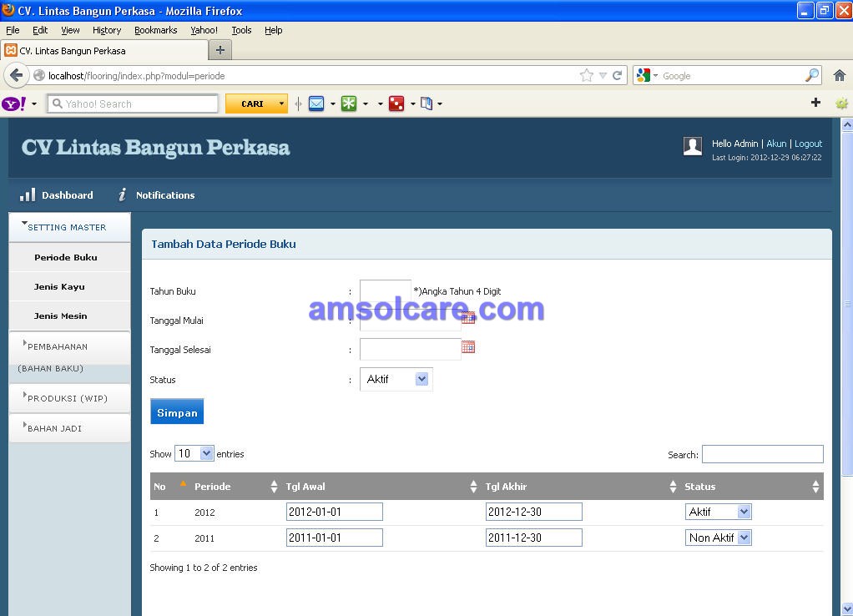The image size is (853, 616).
Task: Click the Simpan button
Action: pyautogui.click(x=177, y=412)
